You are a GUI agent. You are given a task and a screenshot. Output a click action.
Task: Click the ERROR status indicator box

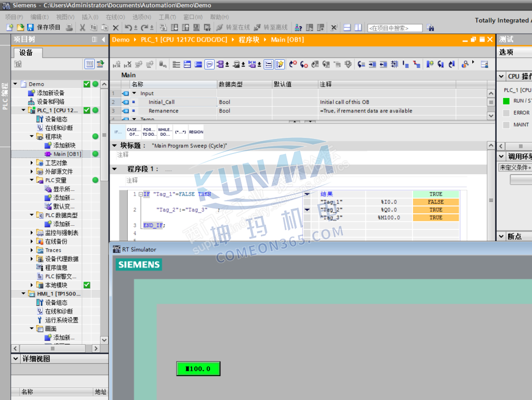(506, 113)
